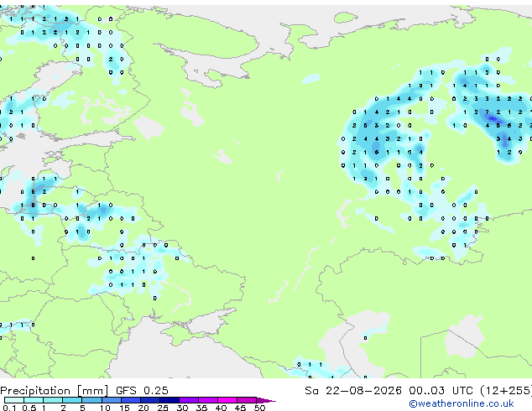This screenshot has height=411, width=532.
Task: Click the 'Precipitation [mm]' title text
Action: pos(55,391)
